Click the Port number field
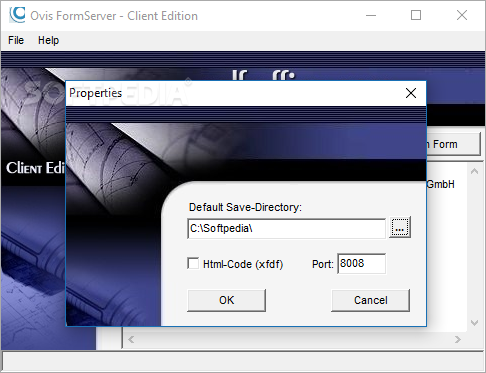Image resolution: width=486 pixels, height=373 pixels. point(362,263)
